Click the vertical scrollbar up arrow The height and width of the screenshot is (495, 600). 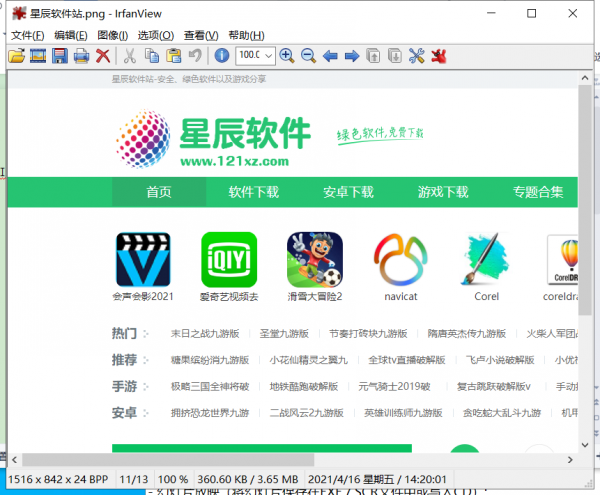pyautogui.click(x=585, y=78)
